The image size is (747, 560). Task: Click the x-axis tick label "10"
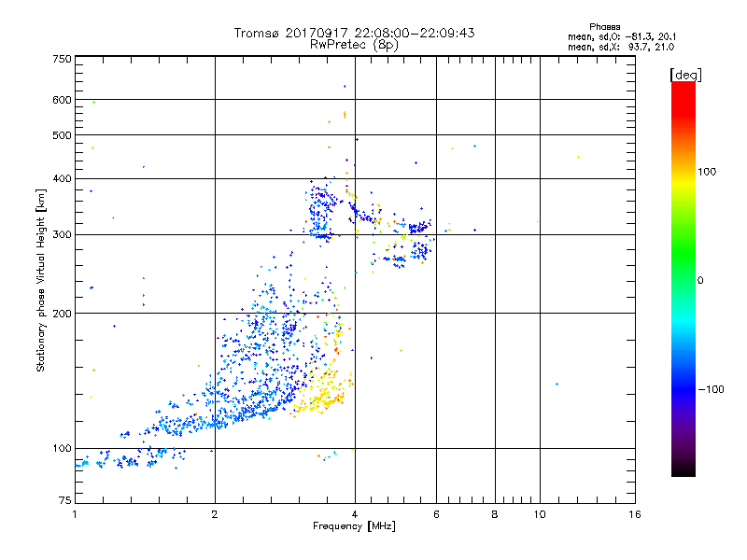(540, 514)
